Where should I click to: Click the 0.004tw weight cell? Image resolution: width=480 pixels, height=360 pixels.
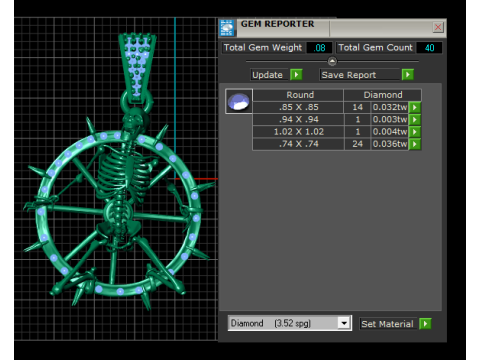390,132
